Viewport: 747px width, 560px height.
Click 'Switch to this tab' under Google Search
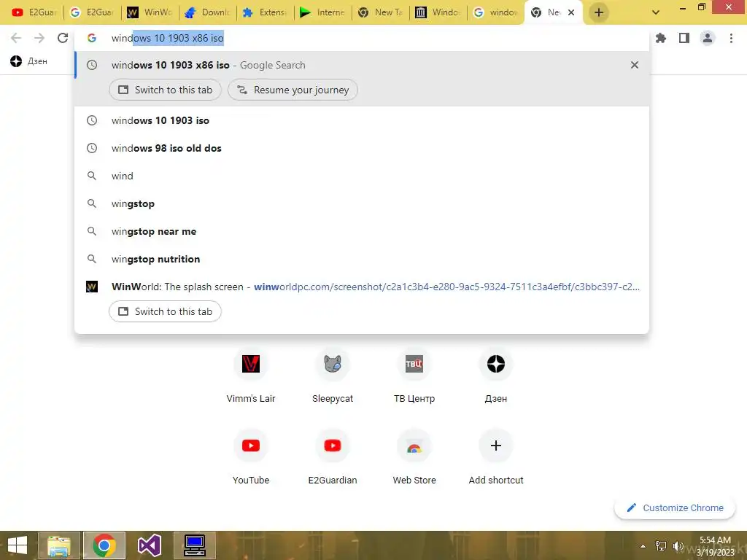165,90
